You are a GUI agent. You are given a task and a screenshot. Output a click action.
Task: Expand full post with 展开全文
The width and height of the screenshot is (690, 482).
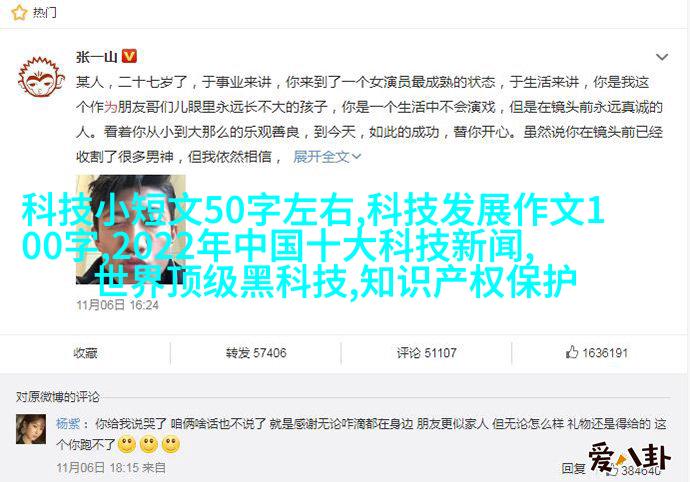(x=327, y=157)
